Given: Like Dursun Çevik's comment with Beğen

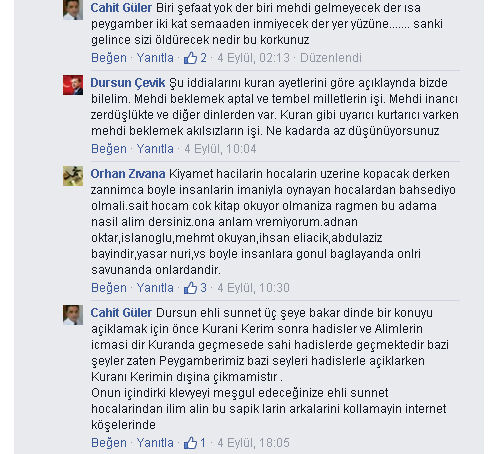Looking at the screenshot, I should (x=109, y=149).
